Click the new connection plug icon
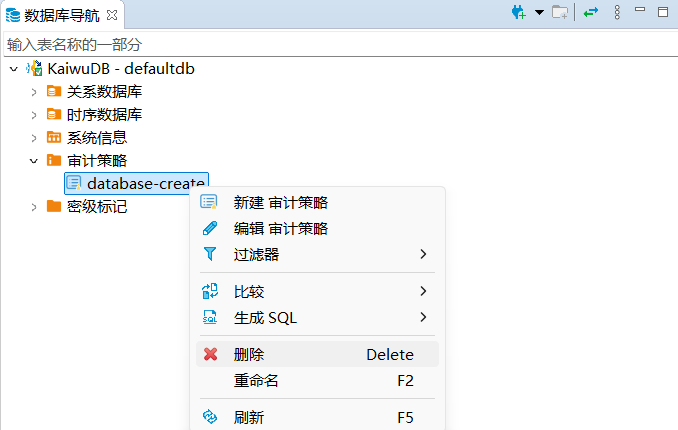The image size is (678, 430). pyautogui.click(x=518, y=13)
